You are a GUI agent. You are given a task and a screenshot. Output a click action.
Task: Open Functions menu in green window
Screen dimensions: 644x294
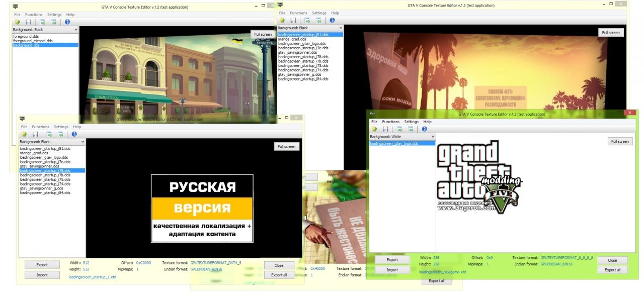pos(391,122)
